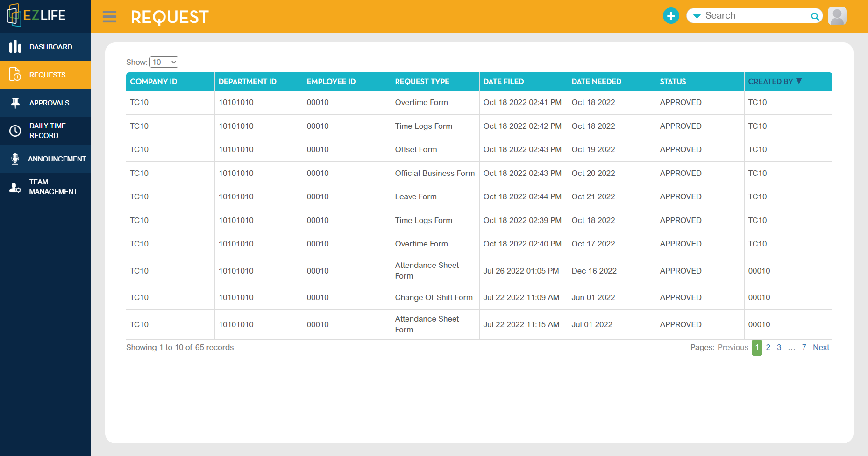Go to Approvals in sidebar

pos(45,103)
